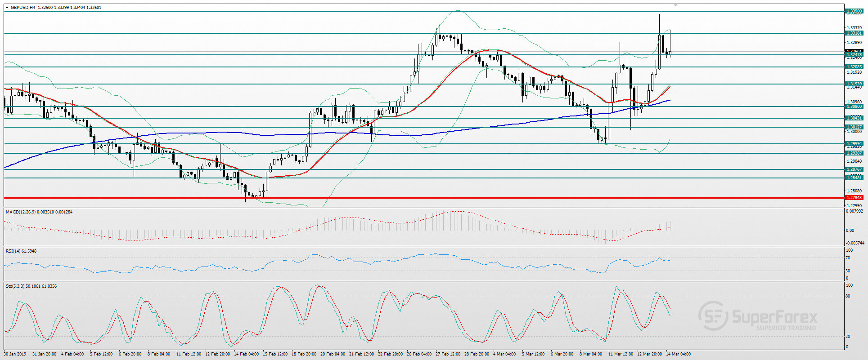
Task: Click the 1.28767 horizontal level tag
Action: [x=854, y=169]
